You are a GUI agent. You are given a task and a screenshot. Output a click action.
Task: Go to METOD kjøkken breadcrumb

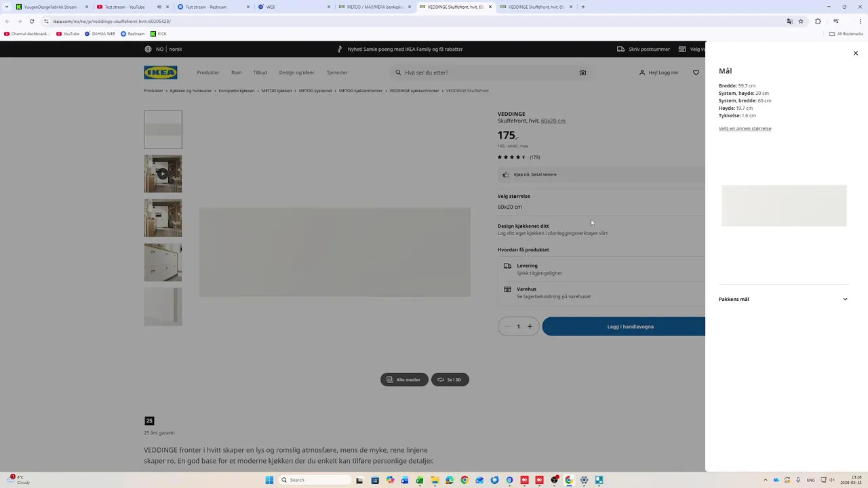coord(277,91)
